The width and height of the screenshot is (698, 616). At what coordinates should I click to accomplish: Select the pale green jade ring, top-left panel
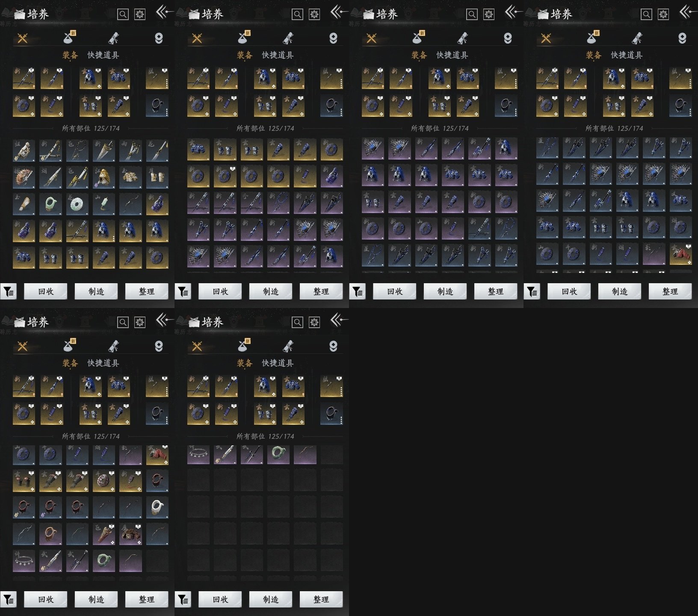(50, 204)
